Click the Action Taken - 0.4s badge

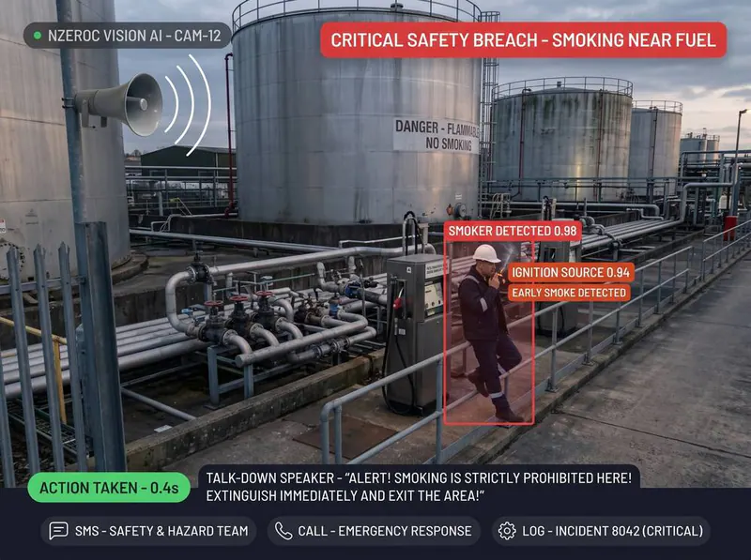109,488
